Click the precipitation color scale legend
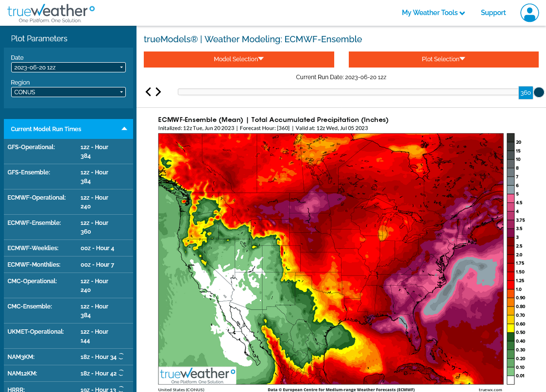The image size is (546, 392). tap(516, 259)
